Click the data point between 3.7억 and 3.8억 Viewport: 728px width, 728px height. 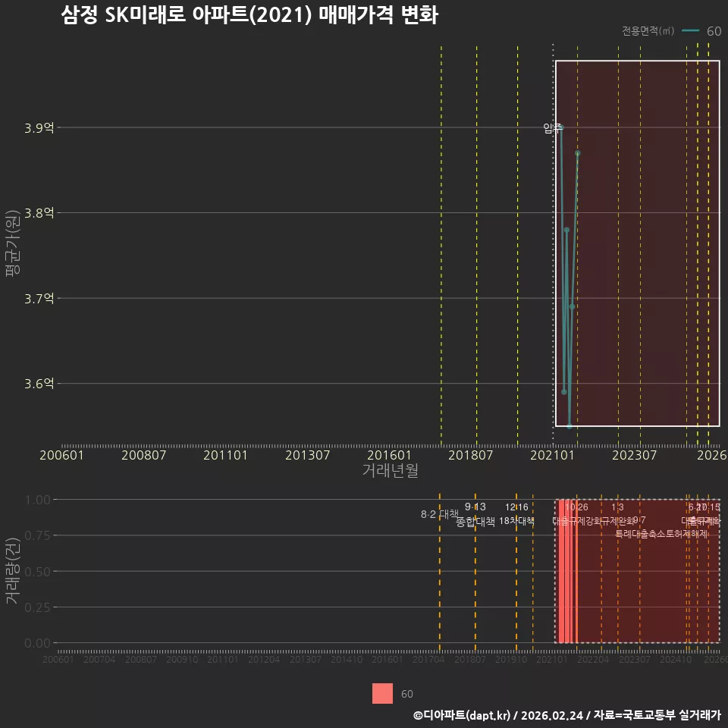(566, 230)
